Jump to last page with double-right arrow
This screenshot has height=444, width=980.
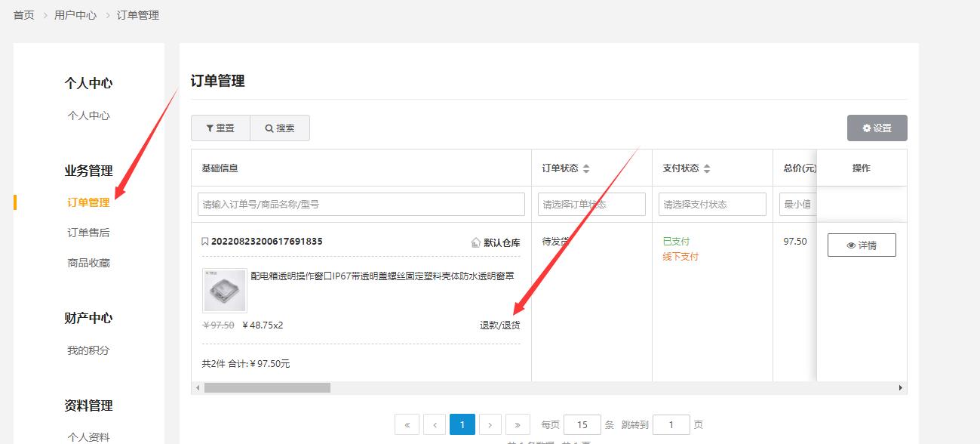pos(518,424)
